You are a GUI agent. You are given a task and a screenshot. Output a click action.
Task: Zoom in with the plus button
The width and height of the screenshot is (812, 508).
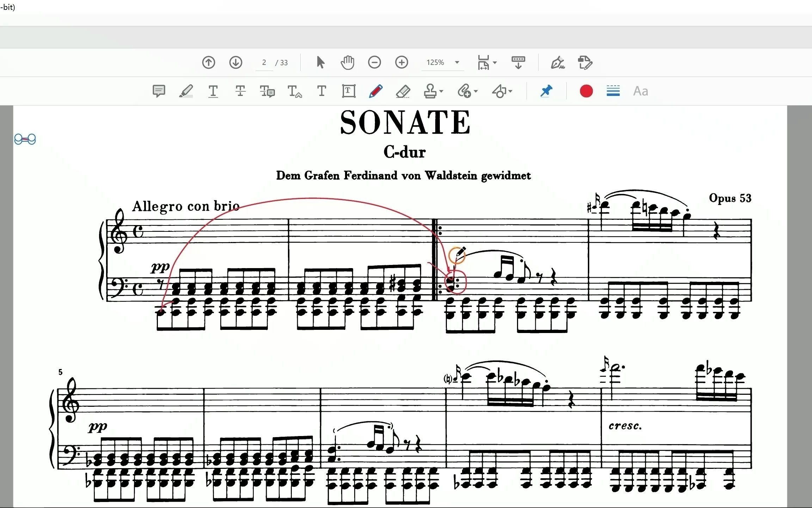click(x=401, y=62)
